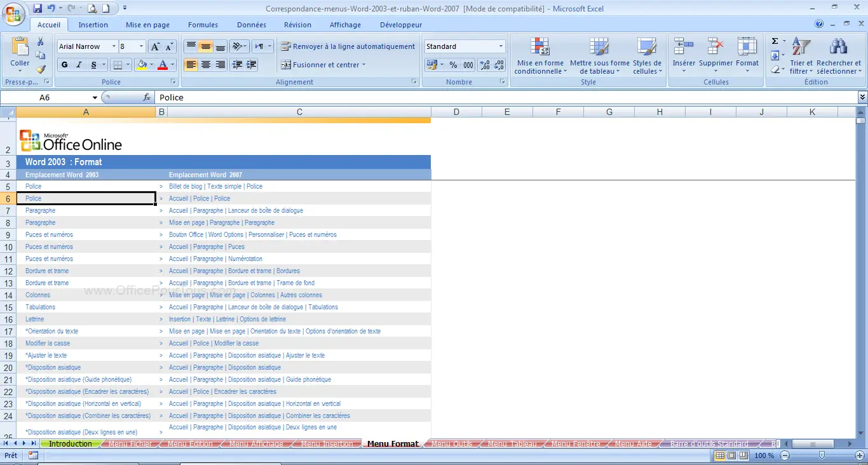Click the Format cells button
The image size is (868, 465).
(747, 56)
